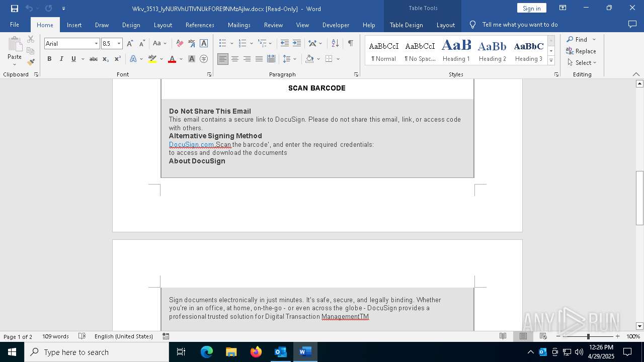
Task: Decrease paragraph indent
Action: point(285,43)
